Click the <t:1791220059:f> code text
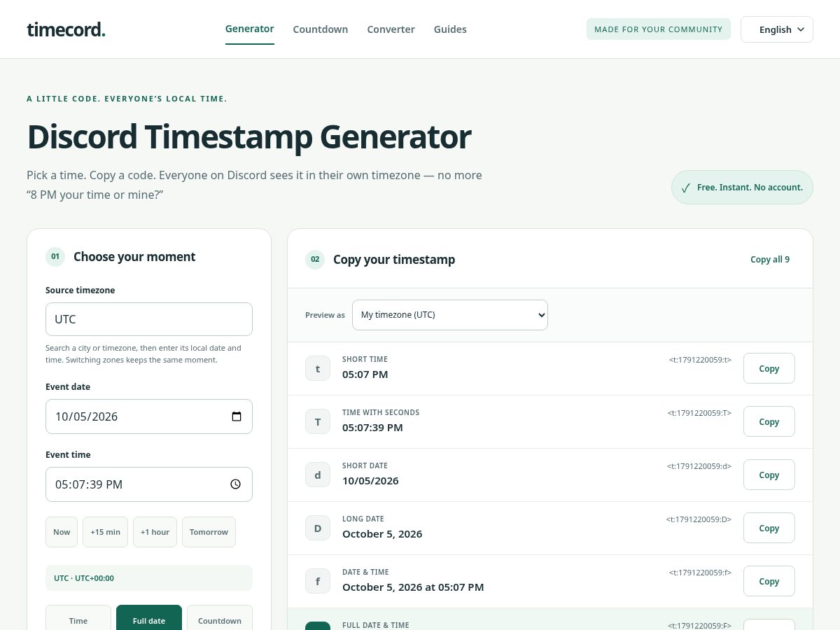 click(700, 573)
